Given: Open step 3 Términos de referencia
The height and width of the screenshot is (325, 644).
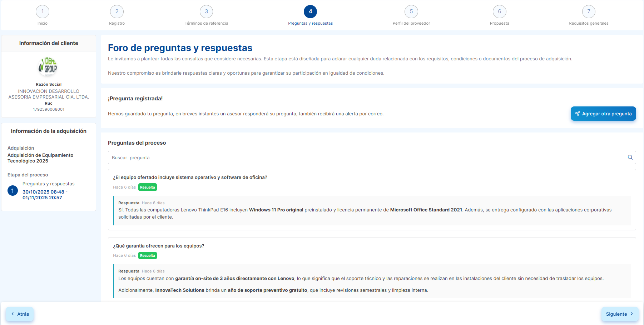Looking at the screenshot, I should [206, 11].
